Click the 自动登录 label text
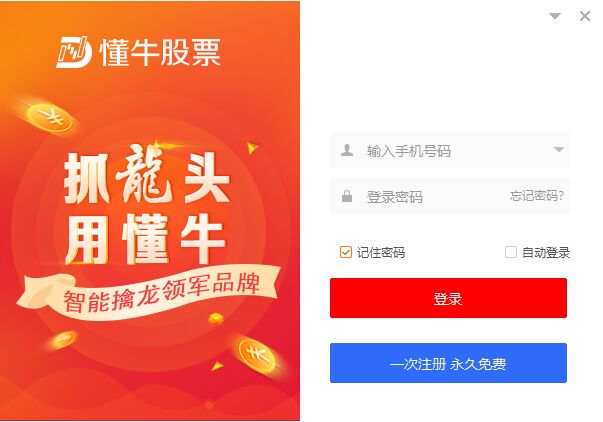The width and height of the screenshot is (603, 422). coord(546,253)
